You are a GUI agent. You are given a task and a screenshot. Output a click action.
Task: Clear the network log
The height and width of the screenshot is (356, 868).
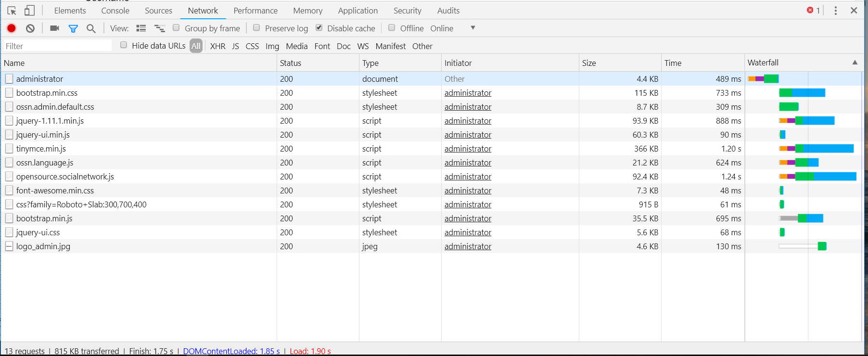tap(30, 28)
